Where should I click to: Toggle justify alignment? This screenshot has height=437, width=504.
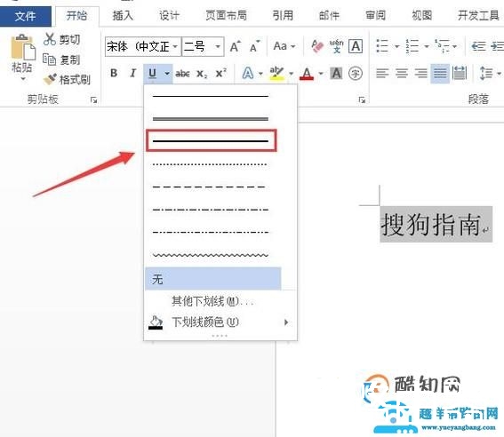440,74
